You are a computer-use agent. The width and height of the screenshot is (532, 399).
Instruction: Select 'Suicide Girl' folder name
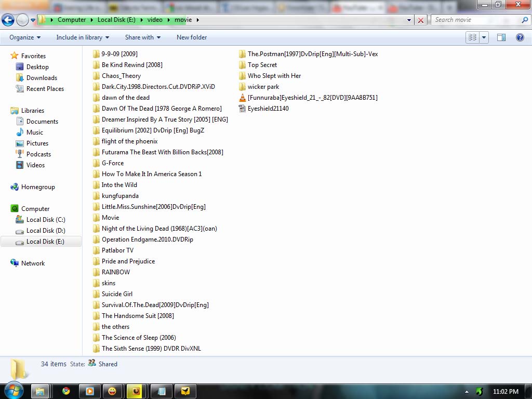117,294
